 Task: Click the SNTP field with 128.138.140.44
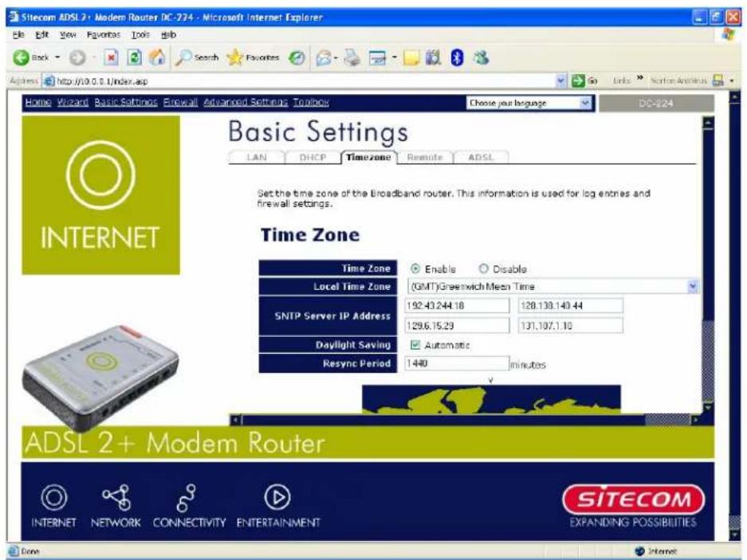click(570, 305)
